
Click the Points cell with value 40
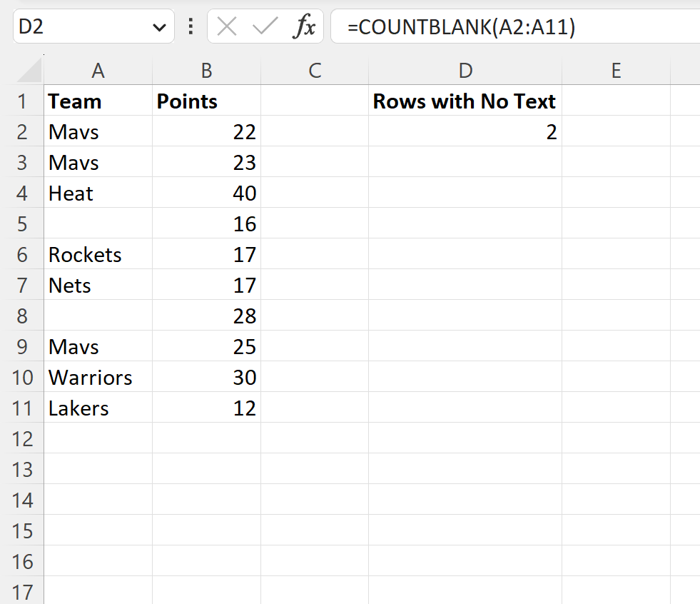click(206, 193)
